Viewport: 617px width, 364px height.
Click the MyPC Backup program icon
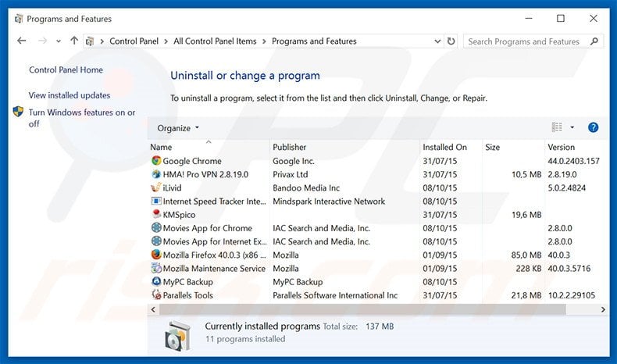[x=156, y=282]
